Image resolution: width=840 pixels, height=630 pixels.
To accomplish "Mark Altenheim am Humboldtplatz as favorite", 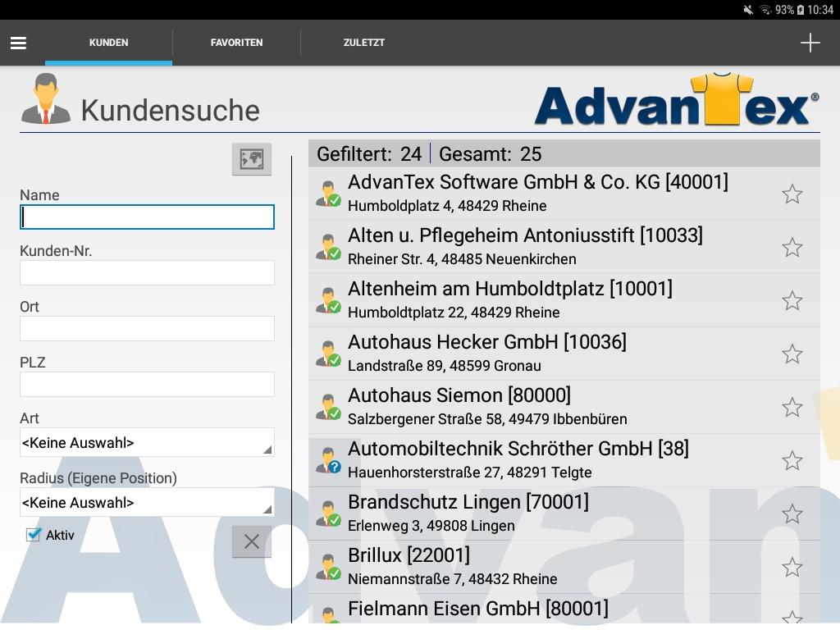I will (792, 300).
